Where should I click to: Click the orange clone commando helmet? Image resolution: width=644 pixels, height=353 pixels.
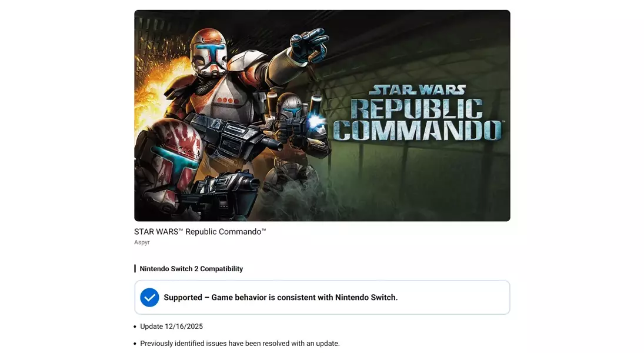coord(209,51)
